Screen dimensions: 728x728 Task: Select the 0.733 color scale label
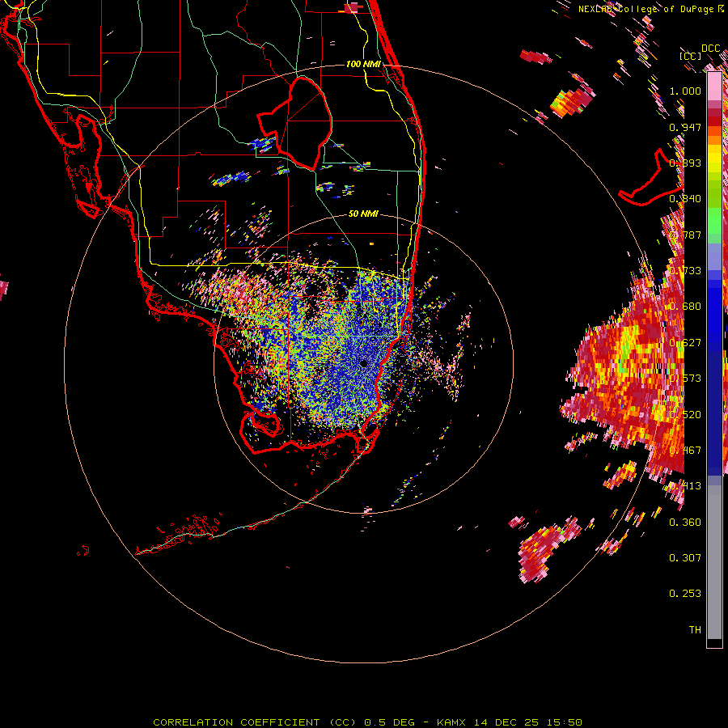tap(685, 271)
